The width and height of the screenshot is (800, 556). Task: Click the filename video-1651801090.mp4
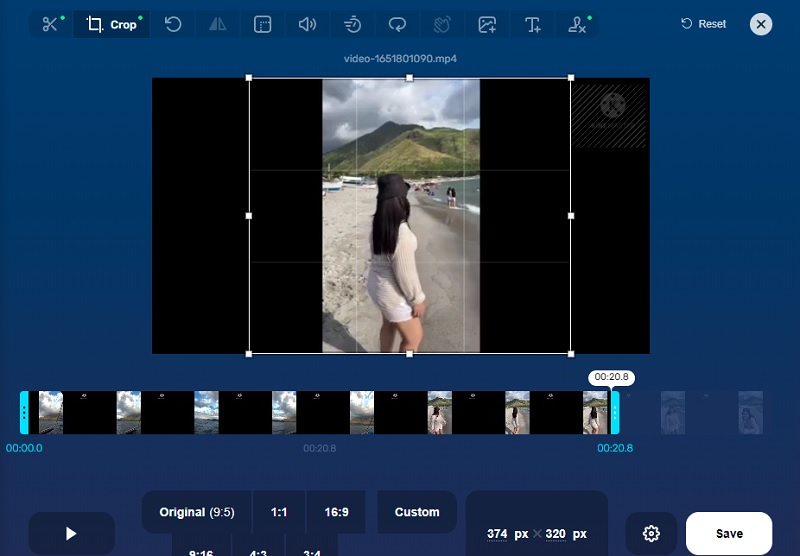[400, 59]
